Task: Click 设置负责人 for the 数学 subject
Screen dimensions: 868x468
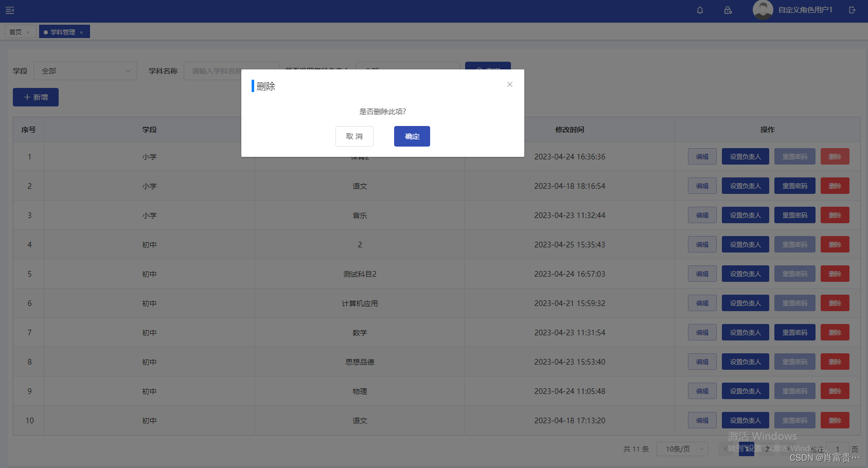Action: point(745,332)
